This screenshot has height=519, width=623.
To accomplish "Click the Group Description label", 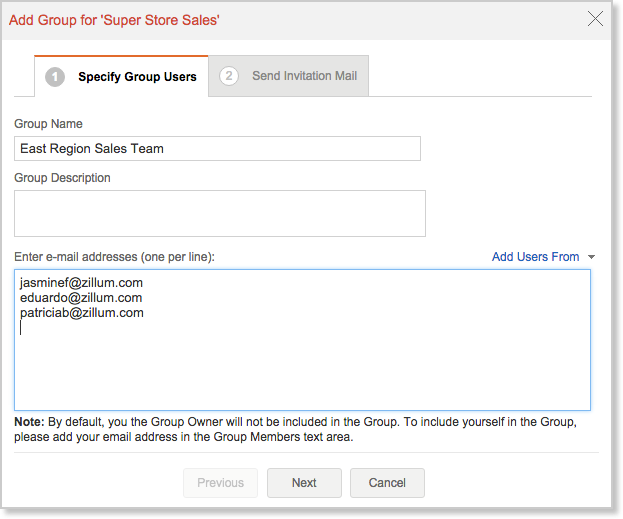I will pos(62,178).
